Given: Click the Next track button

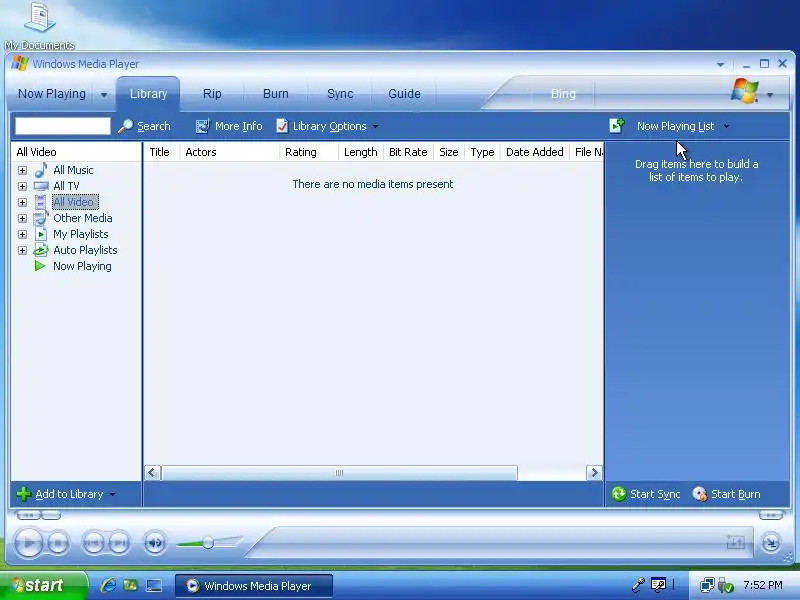Looking at the screenshot, I should 119,543.
